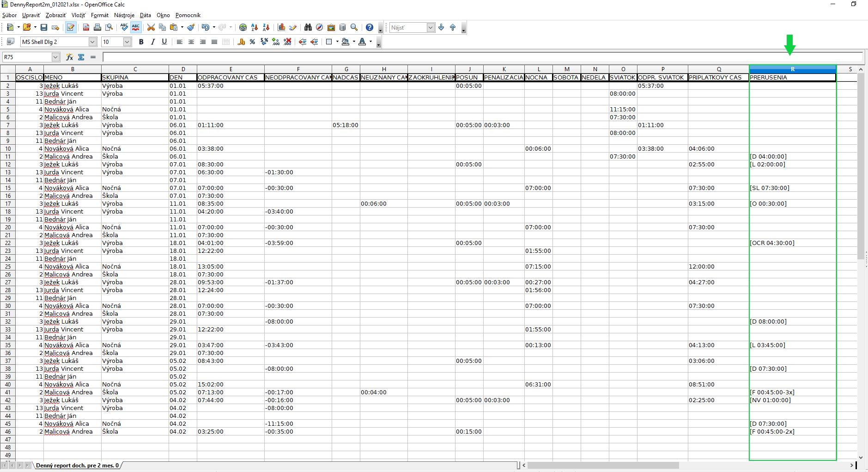868x472 pixels.
Task: Click the Save document icon
Action: point(44,28)
